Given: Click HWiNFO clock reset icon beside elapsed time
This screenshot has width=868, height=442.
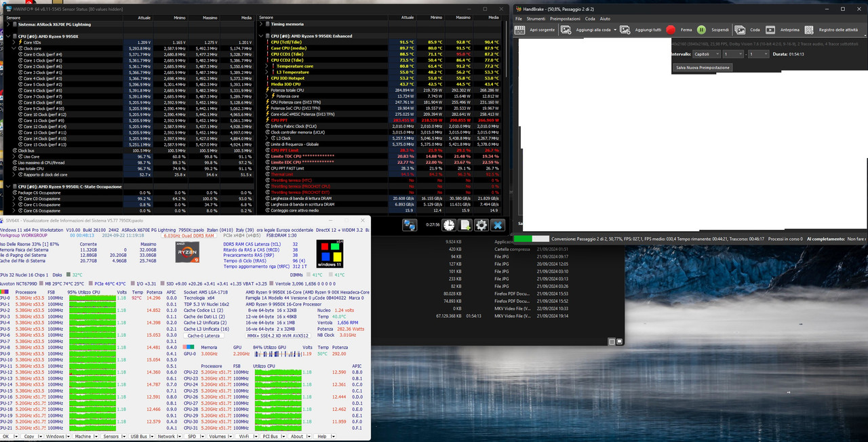Looking at the screenshot, I should [x=449, y=225].
